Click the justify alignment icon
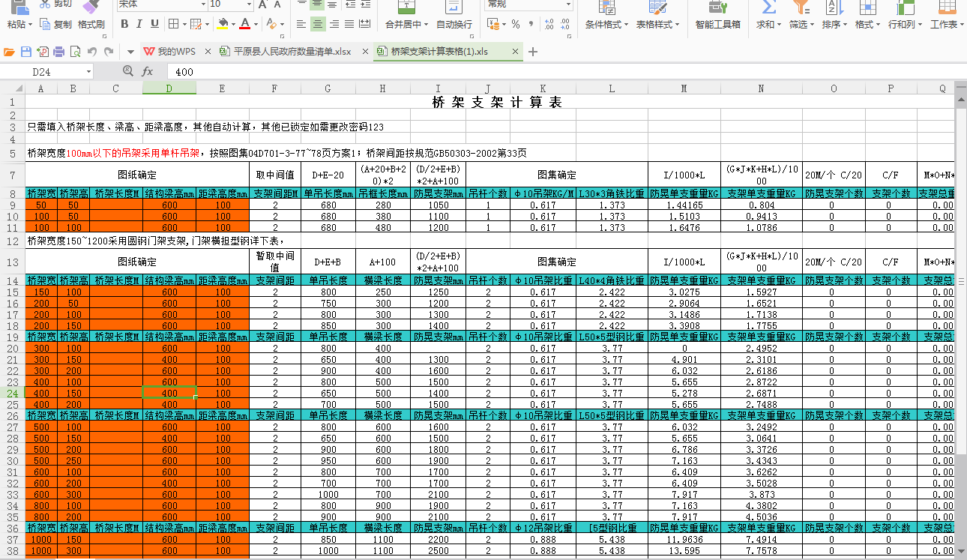 coord(349,24)
